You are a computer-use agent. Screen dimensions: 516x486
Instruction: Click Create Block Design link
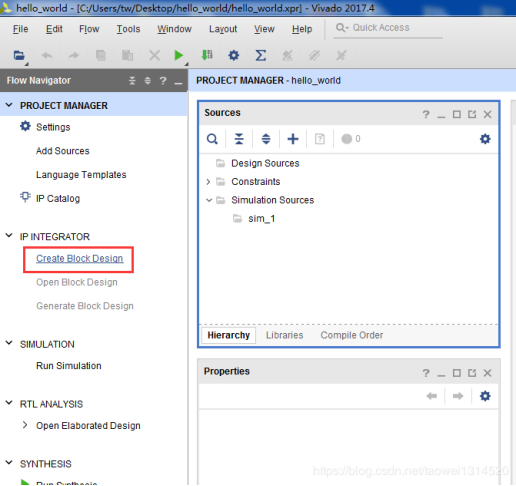80,259
